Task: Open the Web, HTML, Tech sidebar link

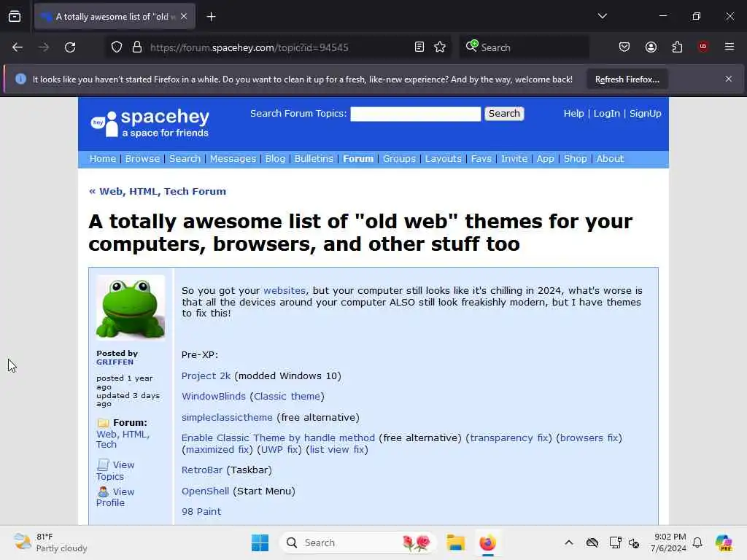Action: click(123, 439)
